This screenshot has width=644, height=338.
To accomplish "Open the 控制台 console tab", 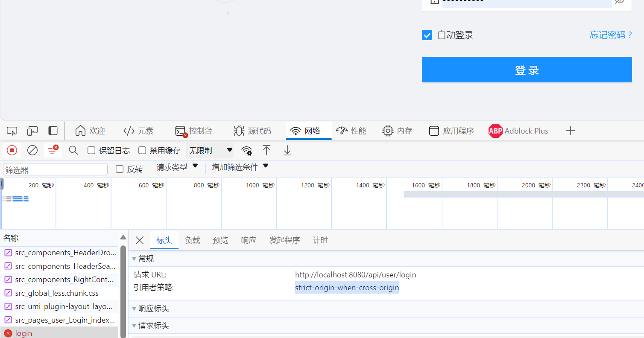I will pyautogui.click(x=193, y=131).
